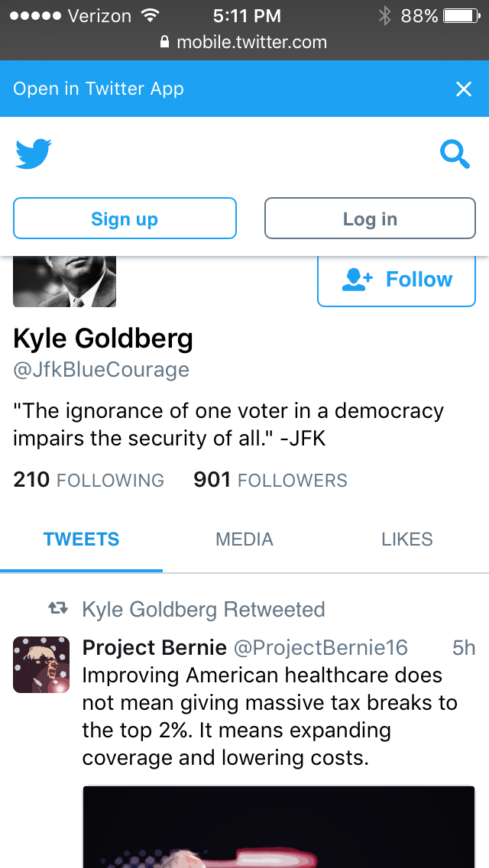Switch to the Media tab
Image resolution: width=489 pixels, height=868 pixels.
click(x=244, y=539)
